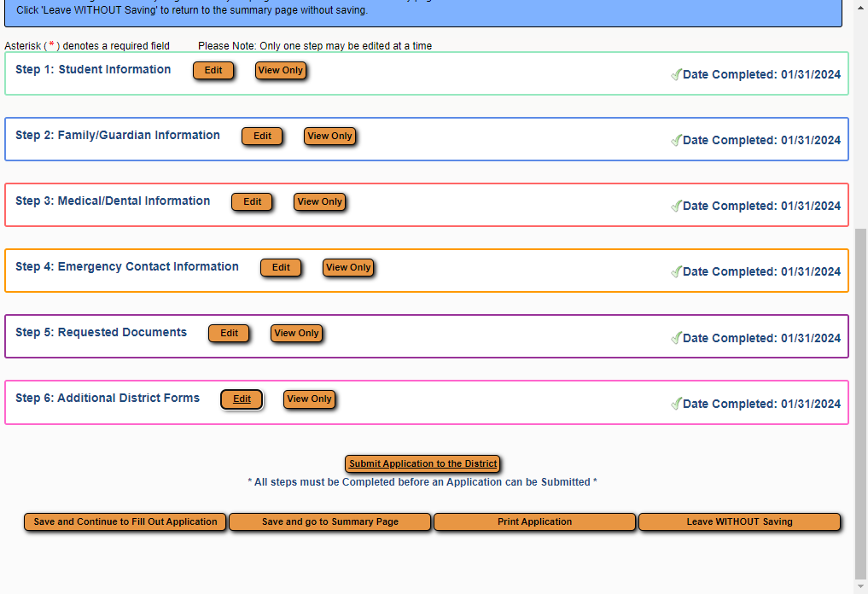Select 'Step 6: Additional District Forms' heading

pyautogui.click(x=108, y=398)
